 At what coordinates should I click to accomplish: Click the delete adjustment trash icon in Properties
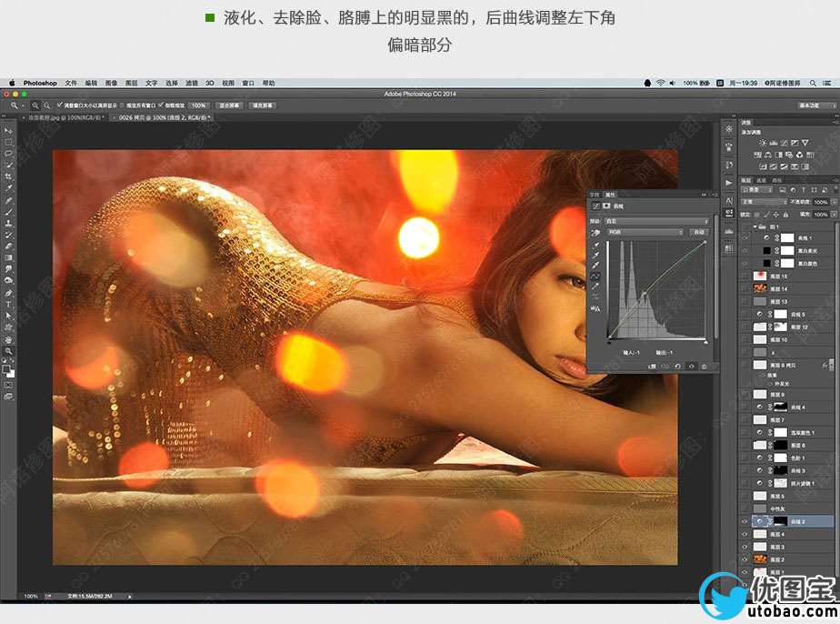[705, 366]
